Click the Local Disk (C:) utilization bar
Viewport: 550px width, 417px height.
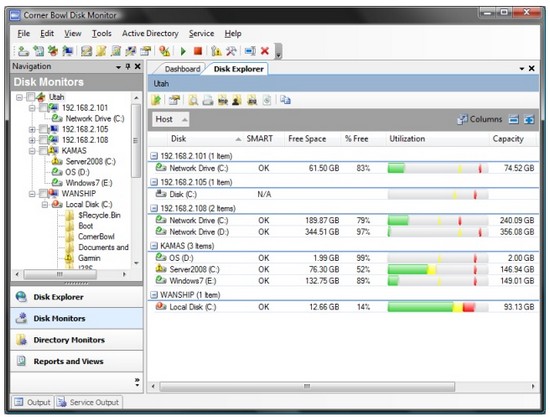pos(438,307)
